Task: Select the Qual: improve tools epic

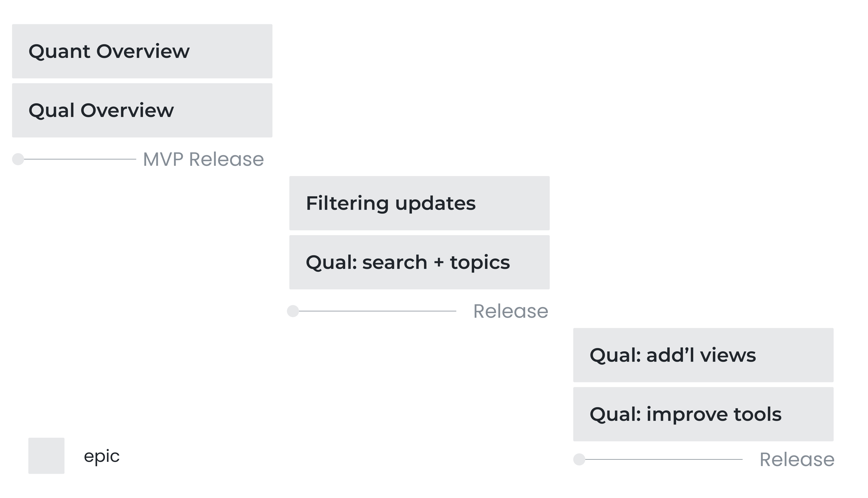Action: coord(703,414)
